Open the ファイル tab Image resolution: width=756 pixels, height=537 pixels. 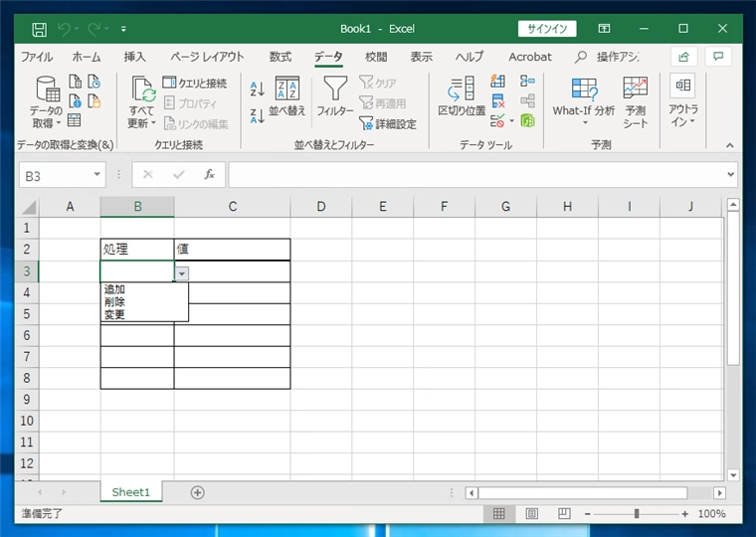pyautogui.click(x=37, y=57)
